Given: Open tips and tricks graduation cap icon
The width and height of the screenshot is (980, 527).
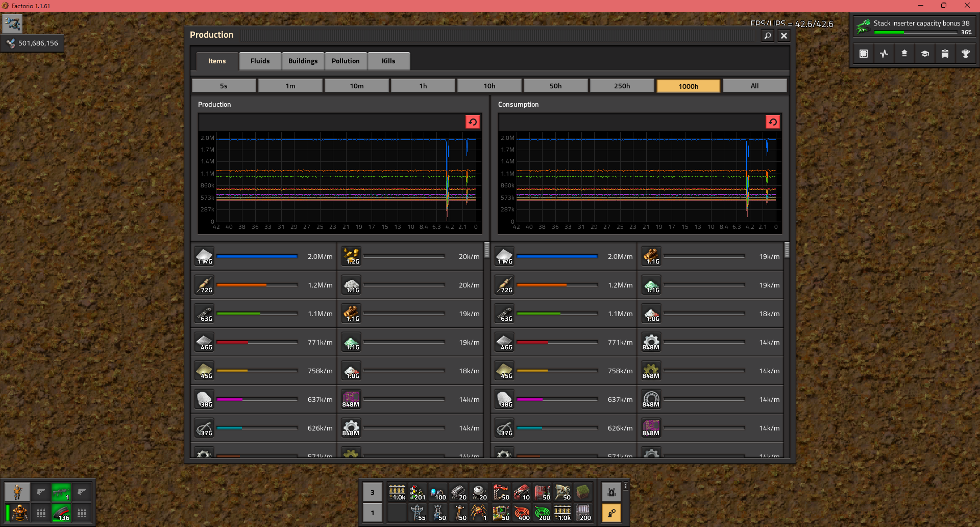Looking at the screenshot, I should point(925,54).
